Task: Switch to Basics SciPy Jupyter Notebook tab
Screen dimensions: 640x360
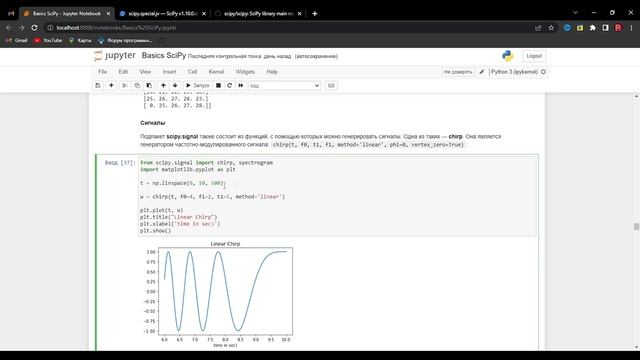Action: tap(67, 13)
